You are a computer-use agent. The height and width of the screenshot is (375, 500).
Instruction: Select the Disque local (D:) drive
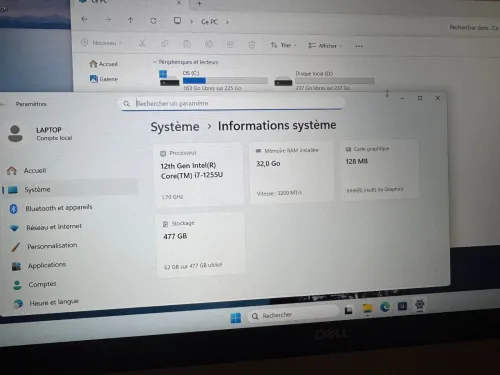point(324,81)
